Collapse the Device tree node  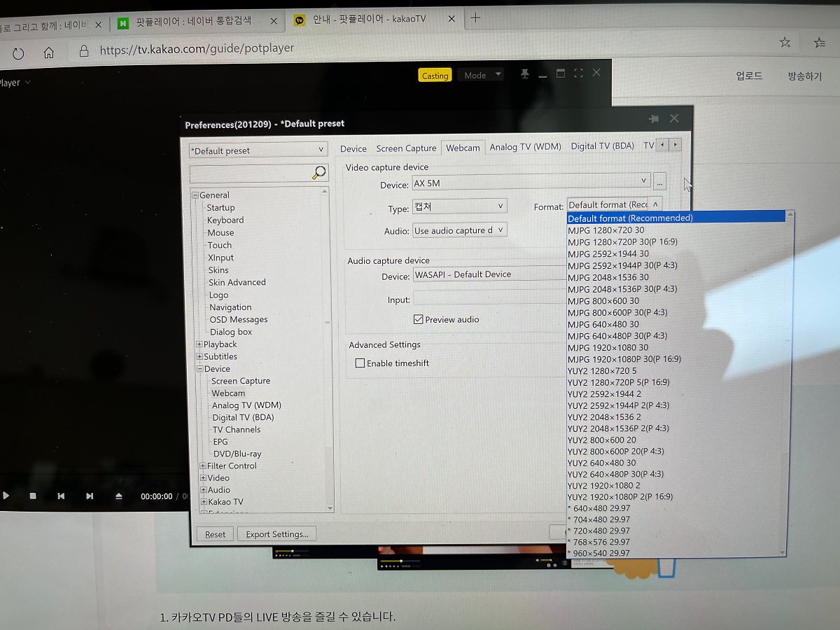point(200,369)
